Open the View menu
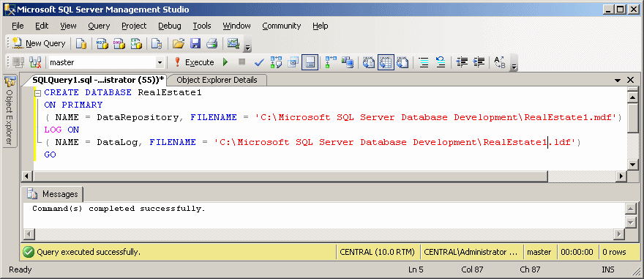The width and height of the screenshot is (644, 279). (x=68, y=26)
